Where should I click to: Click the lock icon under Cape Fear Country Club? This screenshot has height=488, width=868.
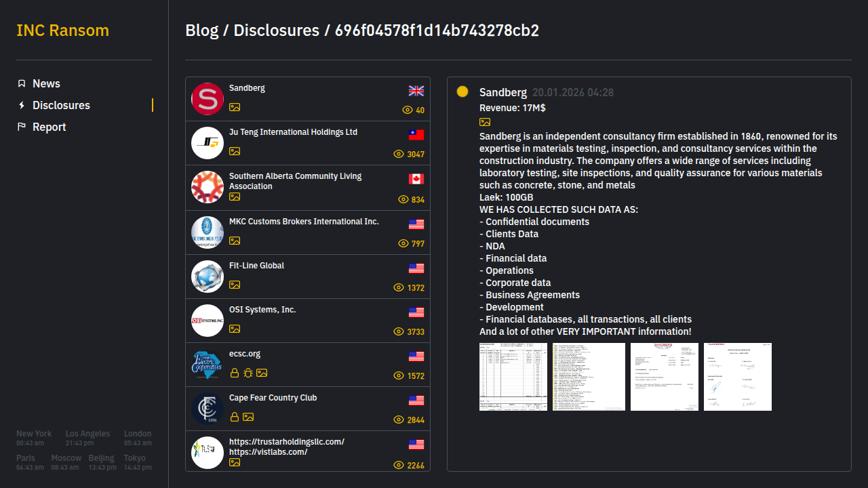234,417
